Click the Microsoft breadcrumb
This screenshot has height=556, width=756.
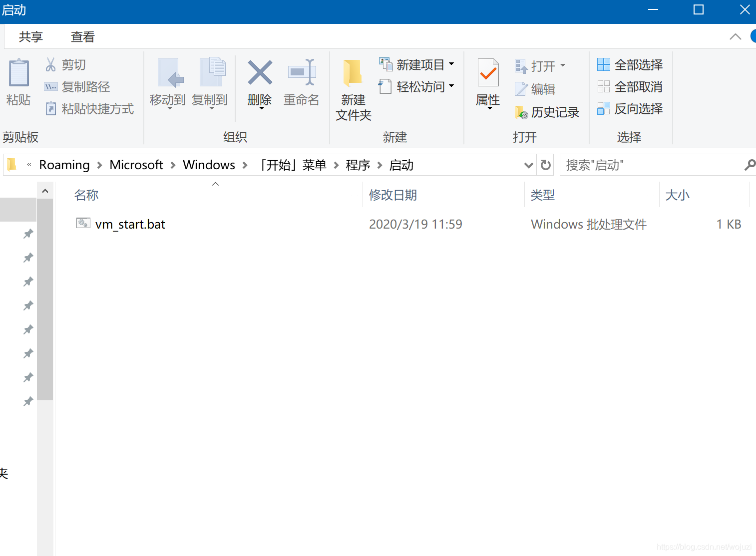pyautogui.click(x=136, y=165)
